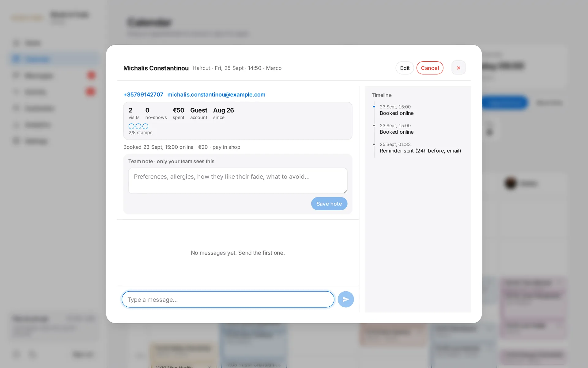Select the €20 · pay in shop text
This screenshot has height=368, width=588.
point(219,147)
